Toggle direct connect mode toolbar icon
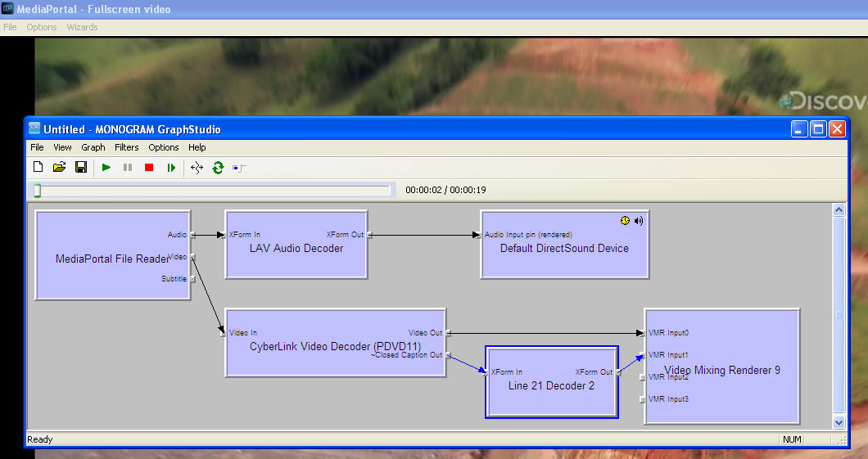 point(239,168)
